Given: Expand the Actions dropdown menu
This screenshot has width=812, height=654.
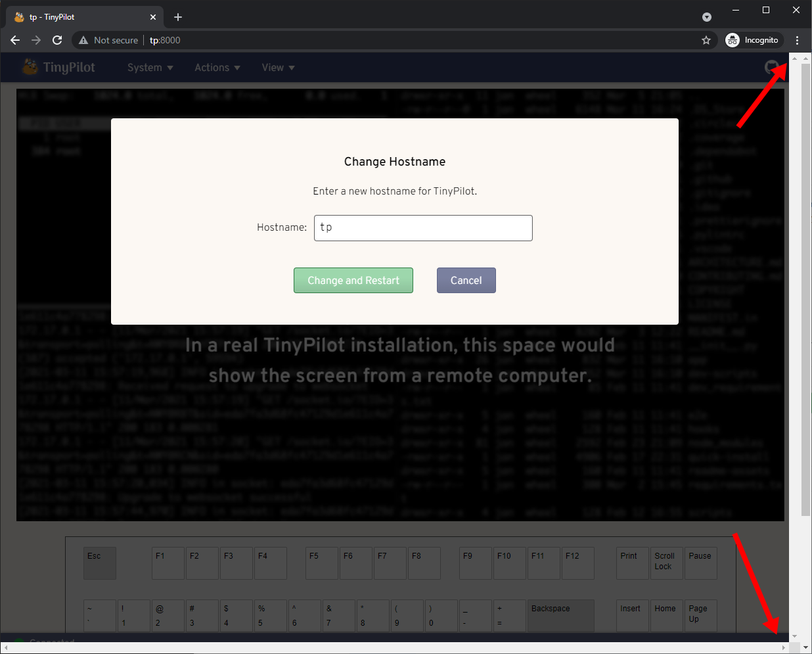Looking at the screenshot, I should point(217,68).
